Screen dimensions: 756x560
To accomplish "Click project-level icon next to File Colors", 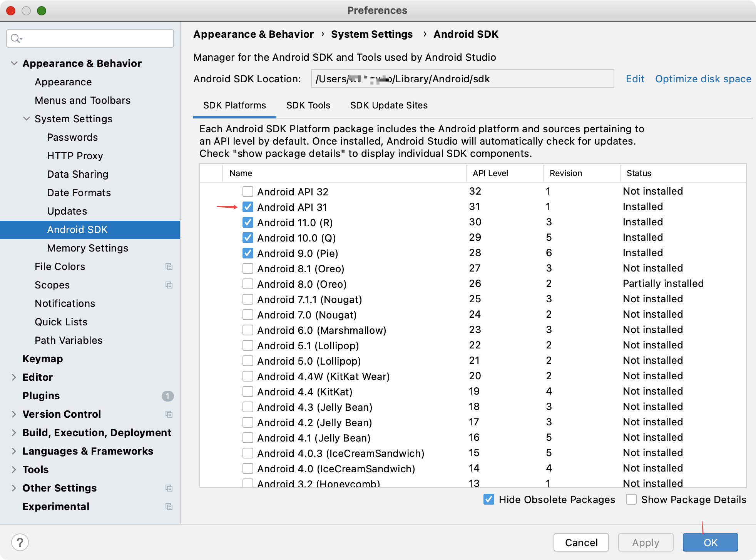I will (169, 267).
